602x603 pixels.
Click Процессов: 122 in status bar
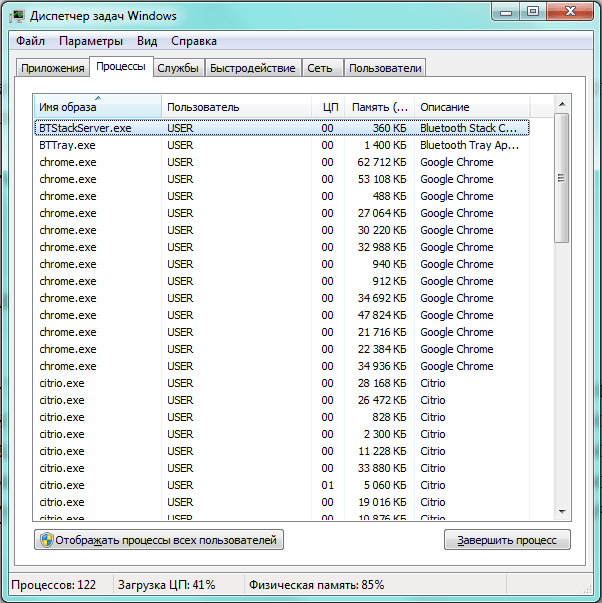(x=53, y=585)
